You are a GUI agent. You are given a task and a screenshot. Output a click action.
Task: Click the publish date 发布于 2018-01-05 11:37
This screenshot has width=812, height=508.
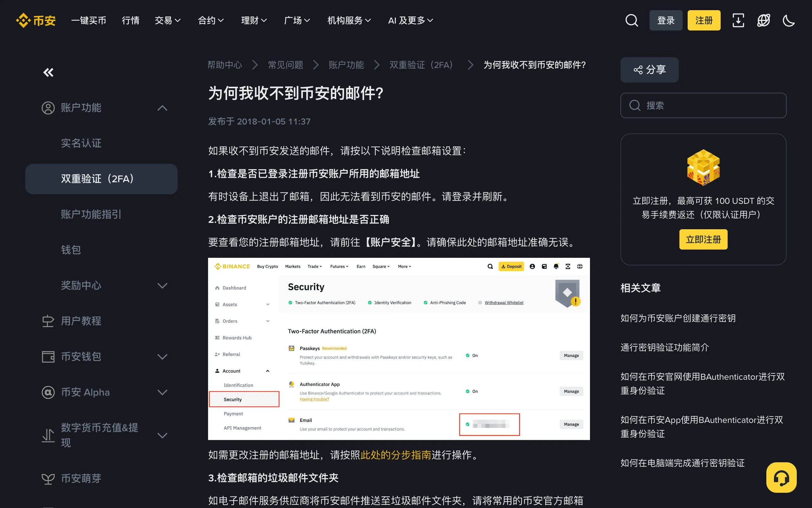coord(259,121)
